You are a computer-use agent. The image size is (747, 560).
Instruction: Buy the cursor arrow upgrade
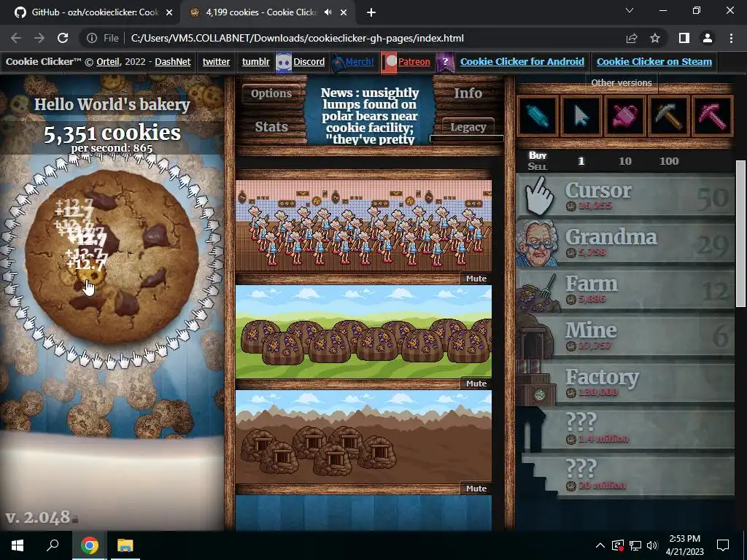(581, 116)
